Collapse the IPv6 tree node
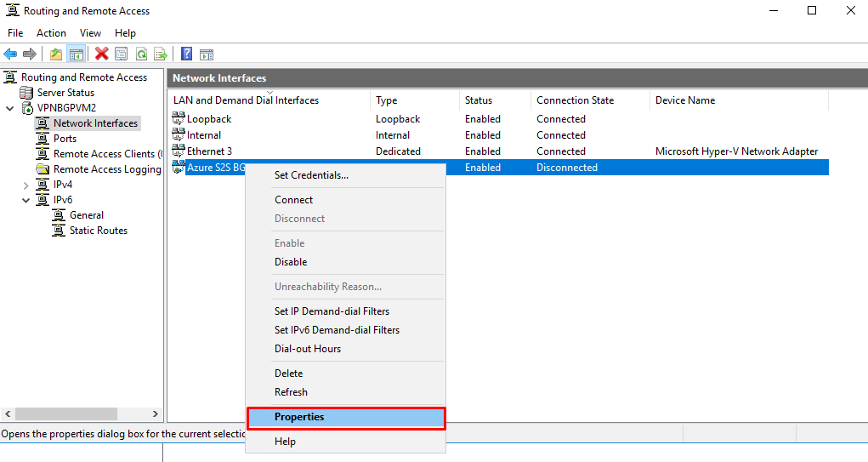 coord(26,200)
